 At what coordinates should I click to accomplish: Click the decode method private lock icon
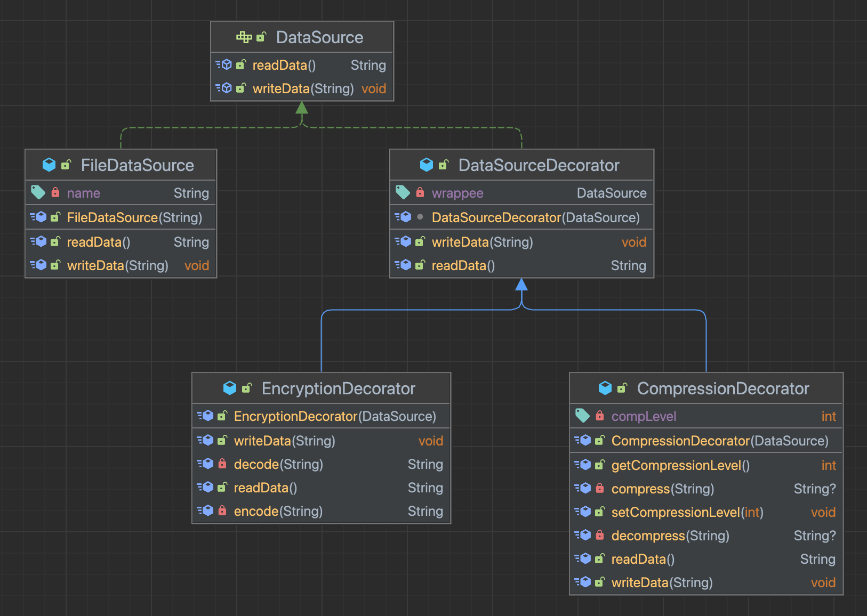click(222, 464)
